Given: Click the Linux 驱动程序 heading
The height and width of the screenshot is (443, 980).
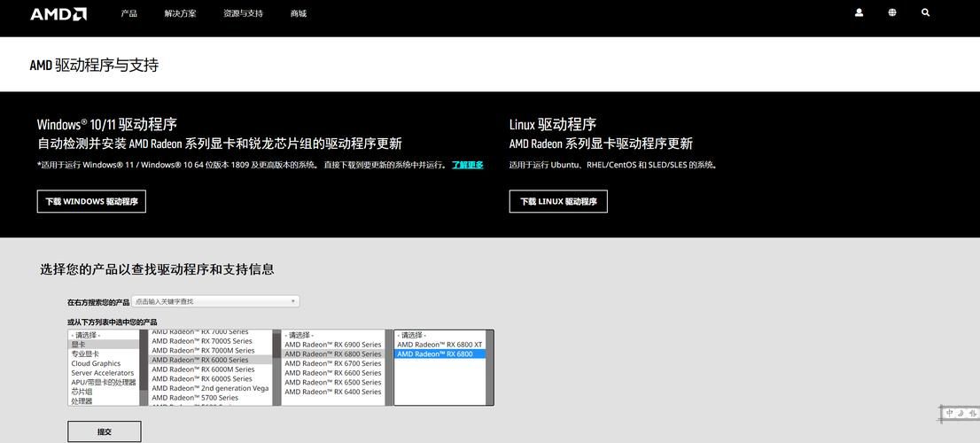Looking at the screenshot, I should click(553, 124).
